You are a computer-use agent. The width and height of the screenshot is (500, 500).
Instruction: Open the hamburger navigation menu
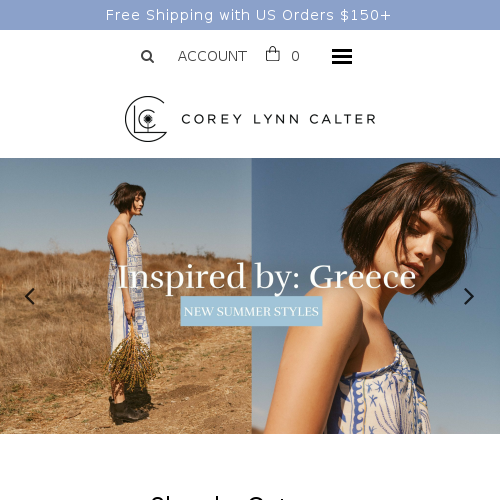pyautogui.click(x=342, y=56)
